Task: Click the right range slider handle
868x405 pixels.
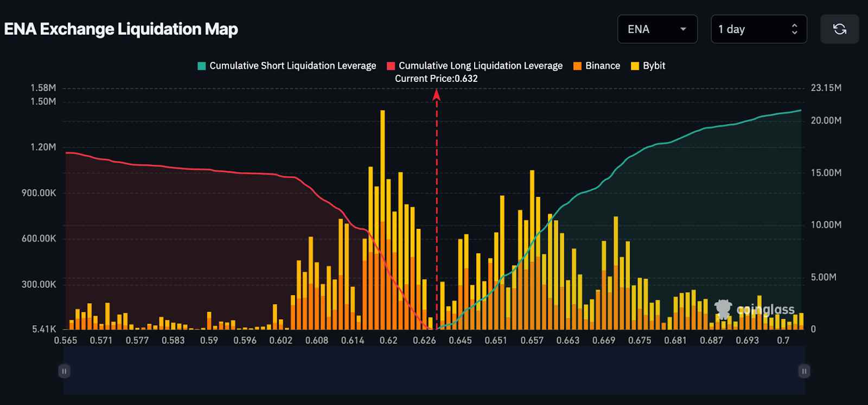Action: click(804, 371)
